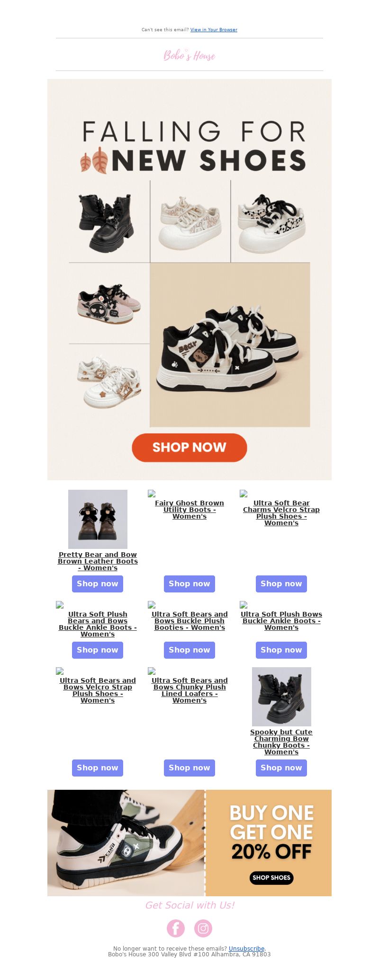
Task: Click the Bobo's House logo
Action: [189, 55]
